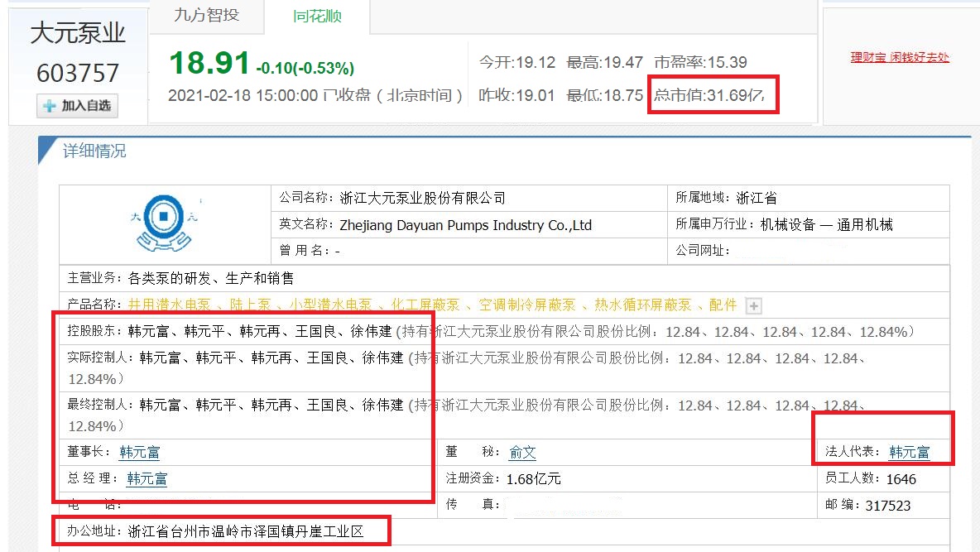Click the 详细情况 section header
The width and height of the screenshot is (980, 552).
(x=94, y=151)
